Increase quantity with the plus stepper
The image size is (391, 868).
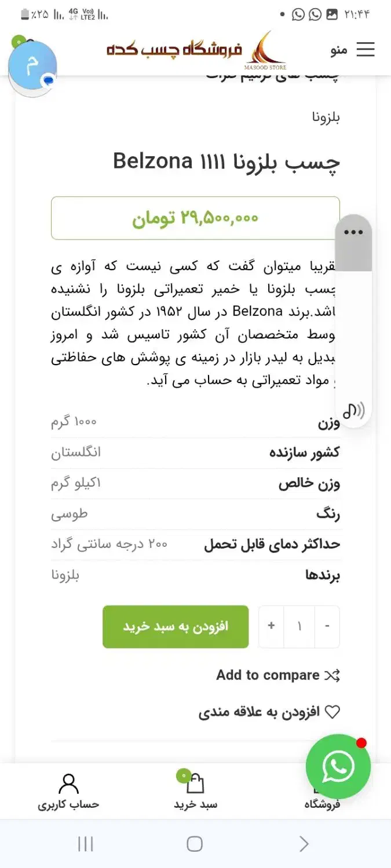click(x=271, y=627)
